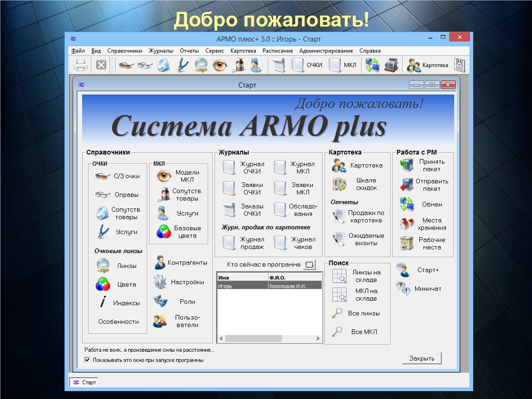
Task: Click the glasses icon in the toolbar
Action: 126,65
